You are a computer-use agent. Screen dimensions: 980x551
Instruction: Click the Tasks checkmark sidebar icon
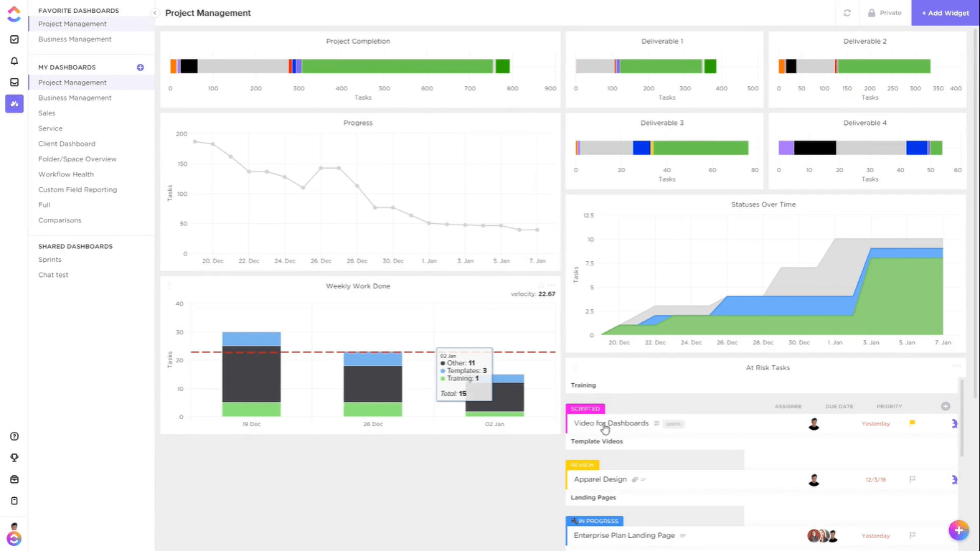click(x=14, y=39)
